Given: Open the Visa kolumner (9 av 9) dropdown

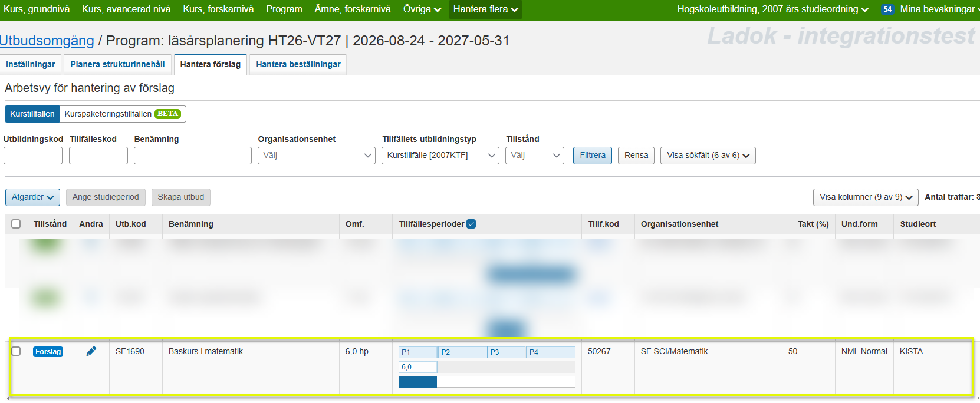Looking at the screenshot, I should click(x=866, y=197).
